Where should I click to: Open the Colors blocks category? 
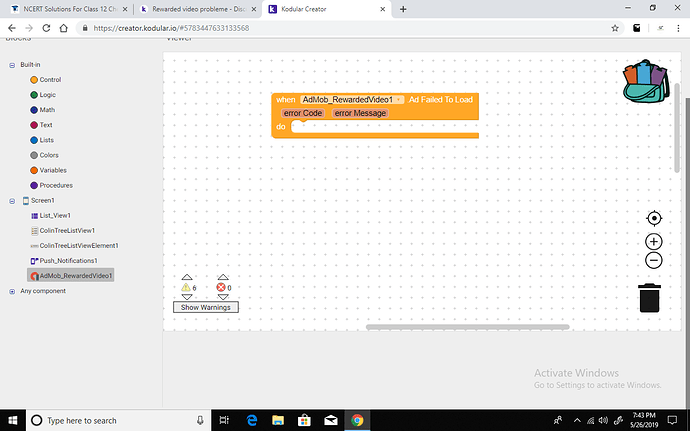[x=44, y=155]
